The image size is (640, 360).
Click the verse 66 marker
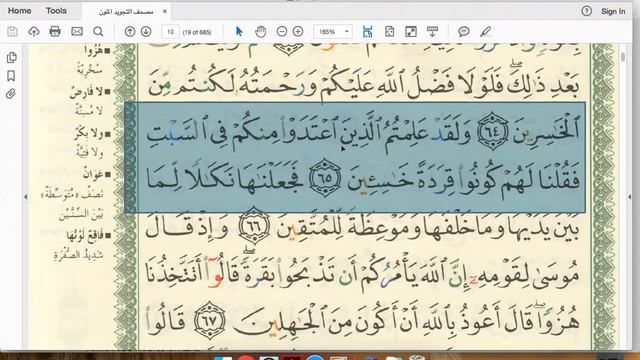pos(253,226)
